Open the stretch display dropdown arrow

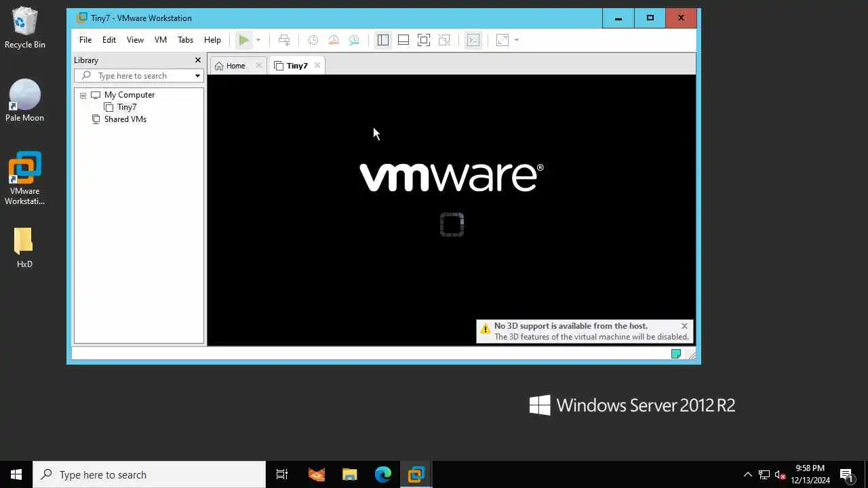(x=517, y=40)
